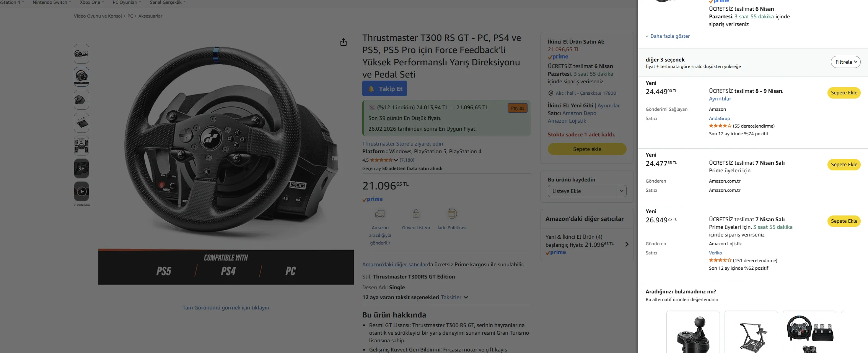Click the Prime logo under 21.096 price

click(373, 199)
